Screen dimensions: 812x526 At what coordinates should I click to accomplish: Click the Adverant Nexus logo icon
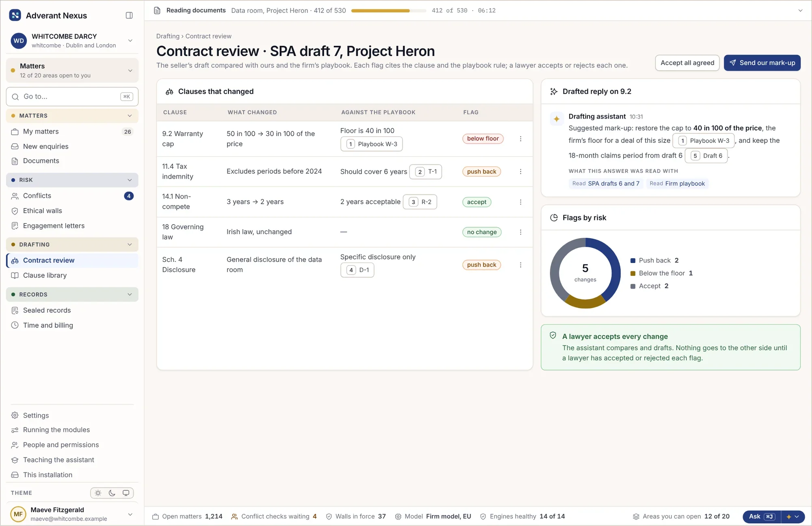coord(15,15)
